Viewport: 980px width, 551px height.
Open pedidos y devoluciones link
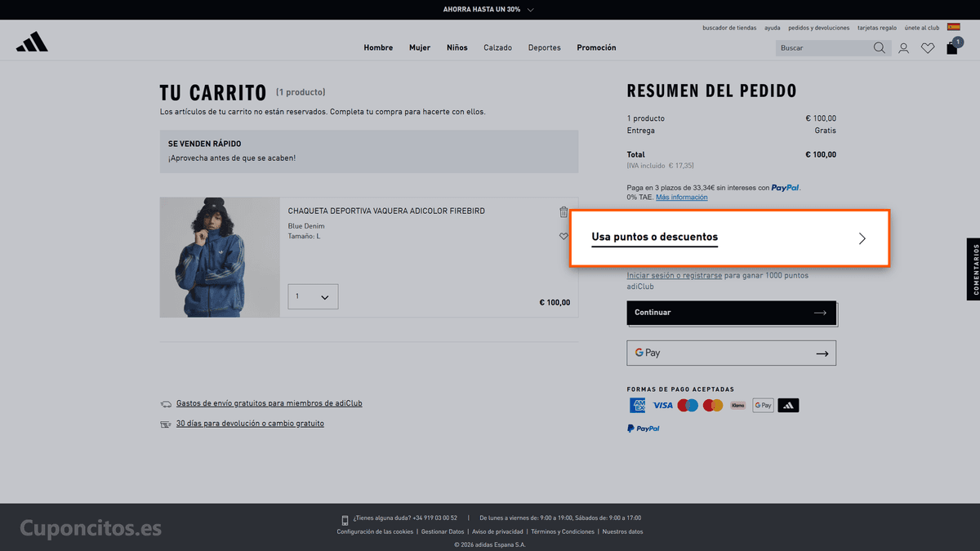tap(818, 28)
